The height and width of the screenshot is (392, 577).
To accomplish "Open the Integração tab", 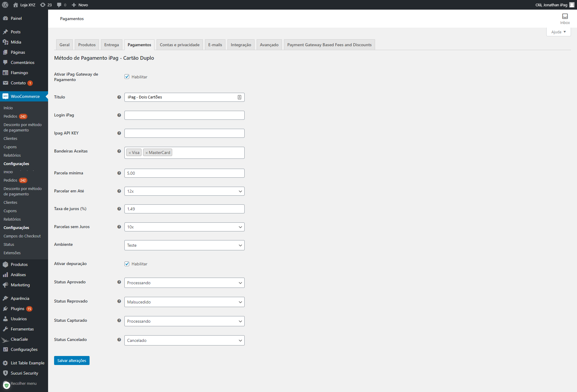I will (241, 45).
